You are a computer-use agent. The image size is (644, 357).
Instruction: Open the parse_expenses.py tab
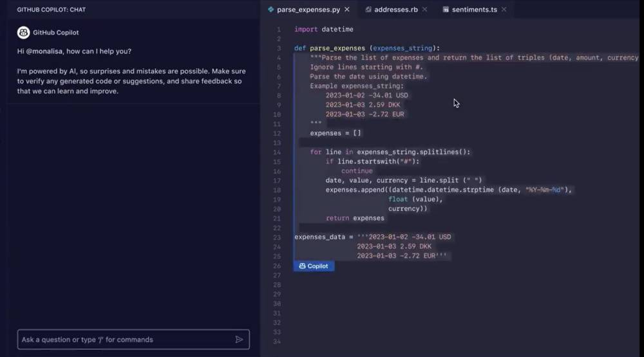click(x=308, y=10)
